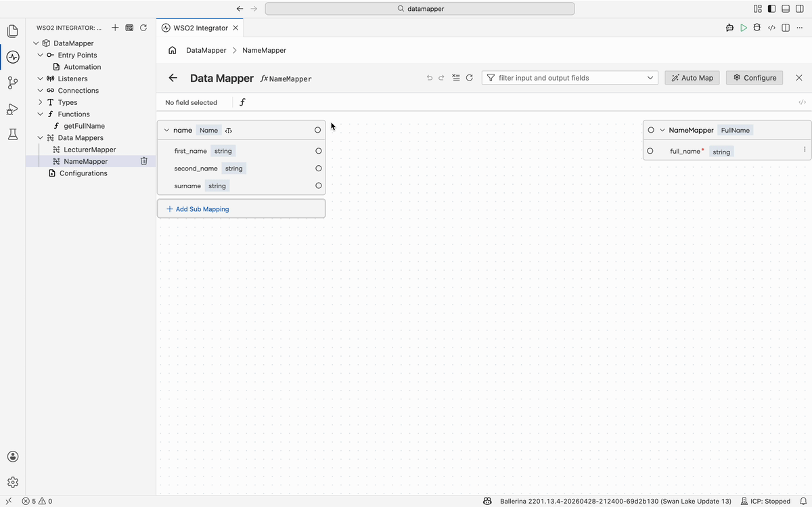This screenshot has height=507, width=812.
Task: Collapse the Data Mappers node
Action: (x=41, y=138)
